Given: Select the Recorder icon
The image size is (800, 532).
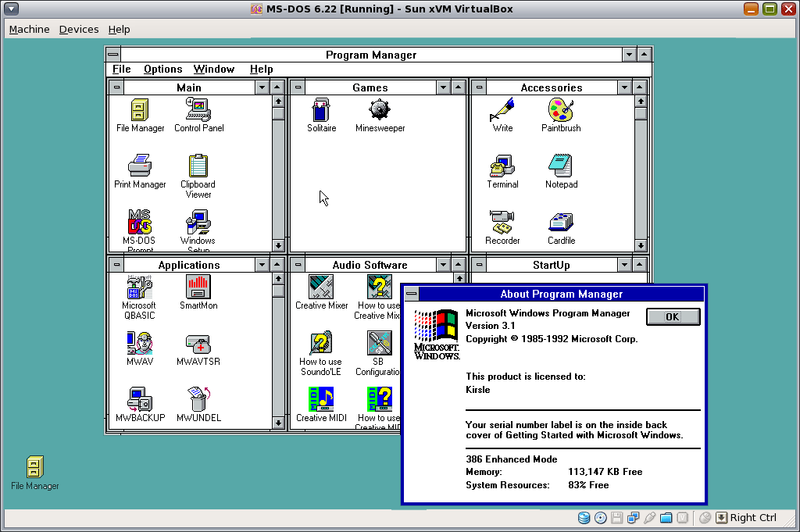Looking at the screenshot, I should click(503, 227).
